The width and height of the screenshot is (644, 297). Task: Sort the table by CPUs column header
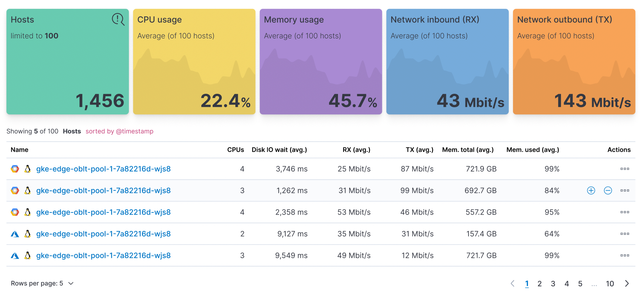pyautogui.click(x=236, y=150)
